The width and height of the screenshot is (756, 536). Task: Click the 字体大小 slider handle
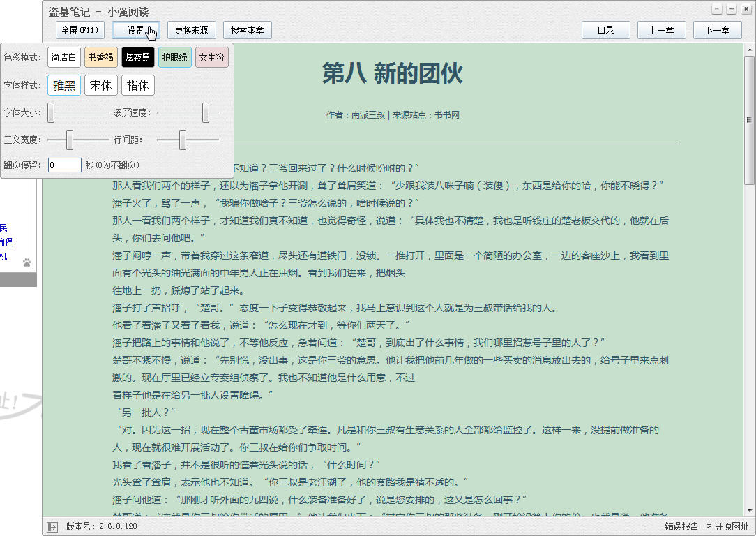(x=51, y=112)
